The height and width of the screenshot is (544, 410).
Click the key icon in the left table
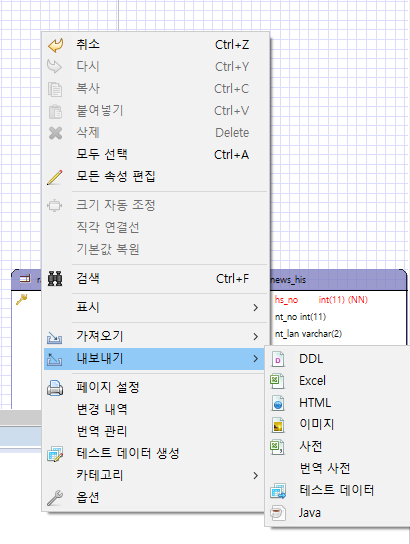point(22,299)
